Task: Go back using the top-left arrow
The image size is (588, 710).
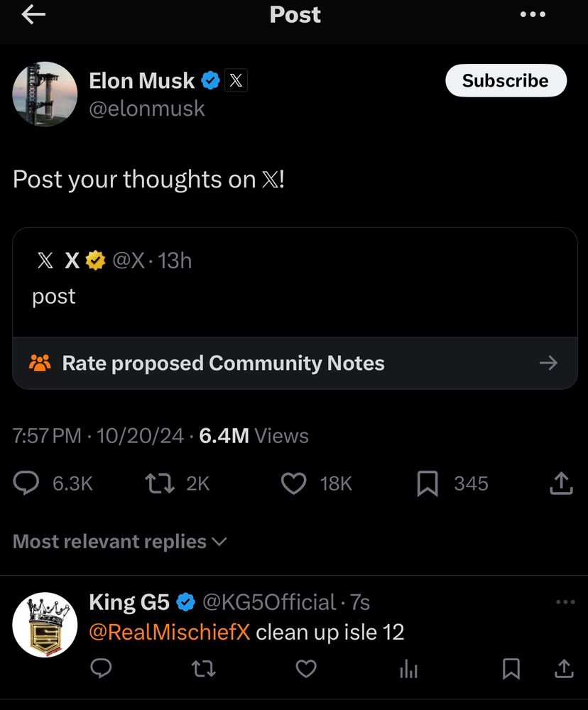Action: [x=33, y=15]
